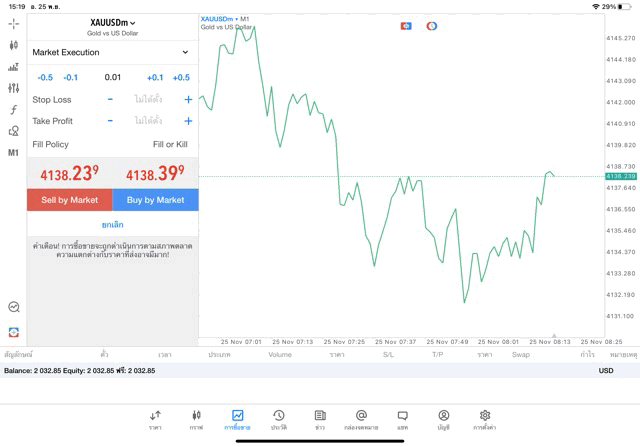Increase Stop Loss with the plus button
The height and width of the screenshot is (447, 640).
[x=188, y=99]
